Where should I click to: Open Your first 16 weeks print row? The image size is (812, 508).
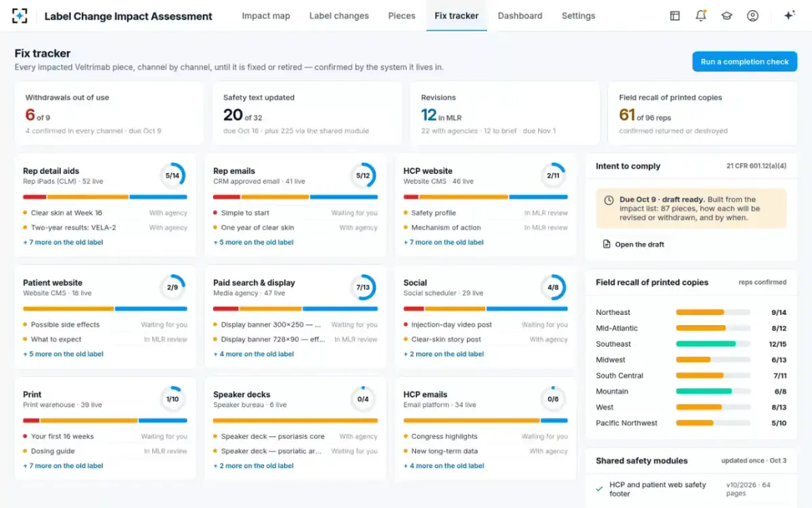(105, 436)
